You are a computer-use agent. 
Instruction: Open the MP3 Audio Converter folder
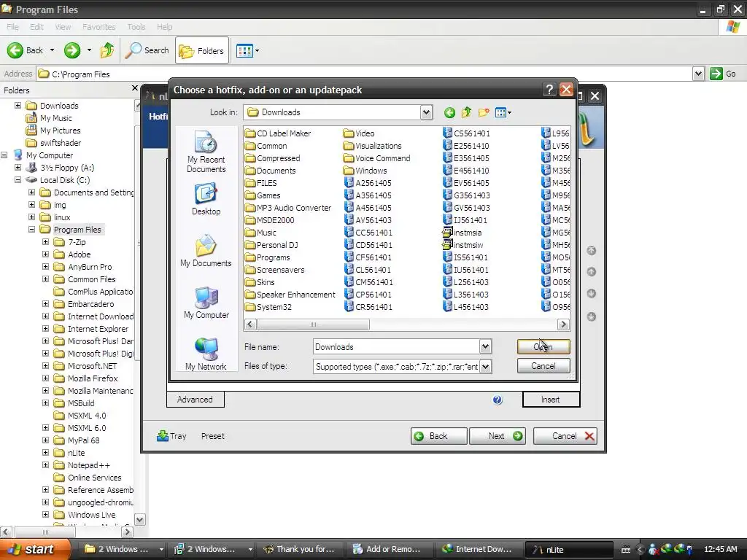click(287, 208)
